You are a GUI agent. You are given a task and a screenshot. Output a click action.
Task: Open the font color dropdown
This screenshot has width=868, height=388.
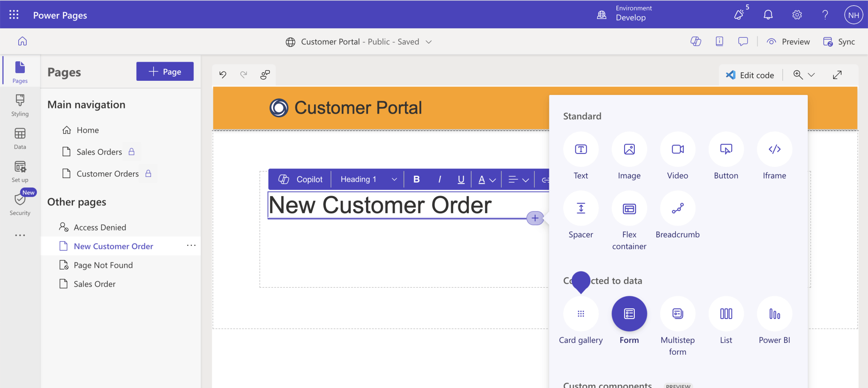[486, 179]
